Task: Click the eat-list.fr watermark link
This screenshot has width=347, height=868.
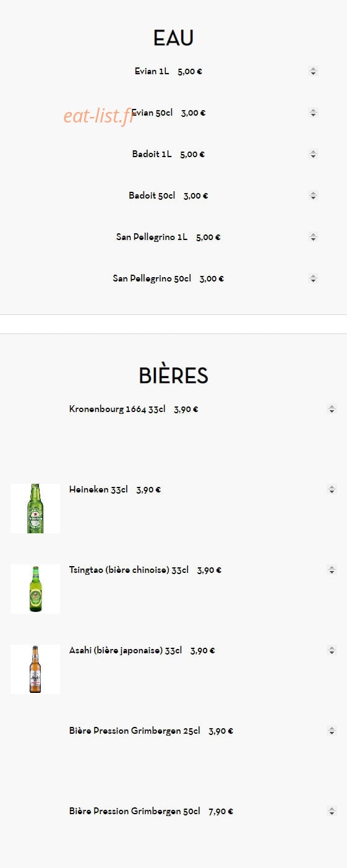Action: [x=99, y=115]
